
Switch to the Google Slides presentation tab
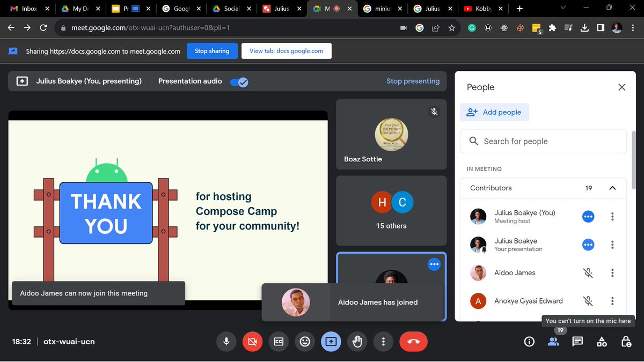130,9
